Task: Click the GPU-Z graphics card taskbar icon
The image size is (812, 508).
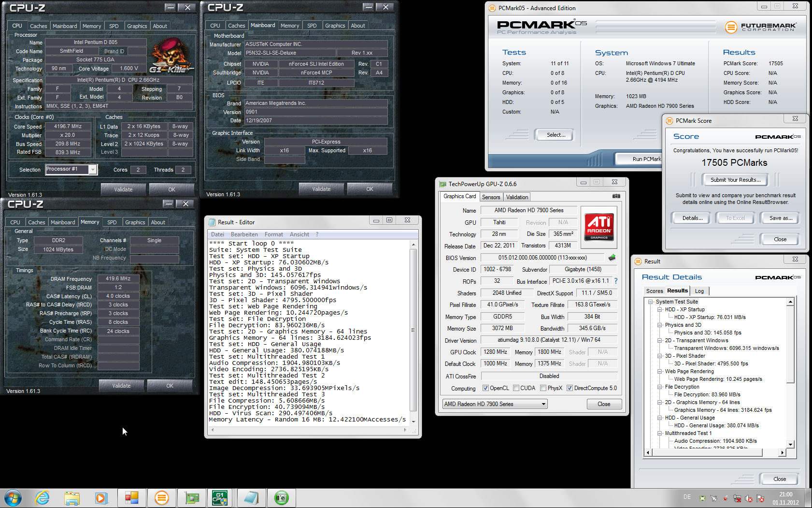Action: 191,498
